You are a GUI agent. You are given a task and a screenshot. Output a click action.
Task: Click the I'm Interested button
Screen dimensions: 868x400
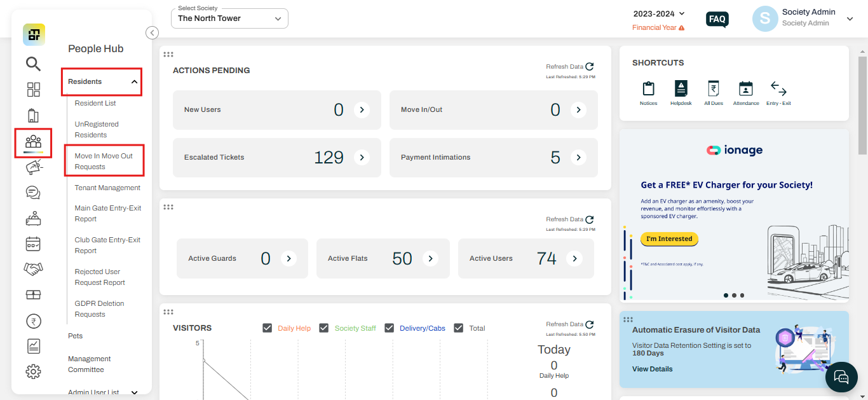pyautogui.click(x=669, y=239)
